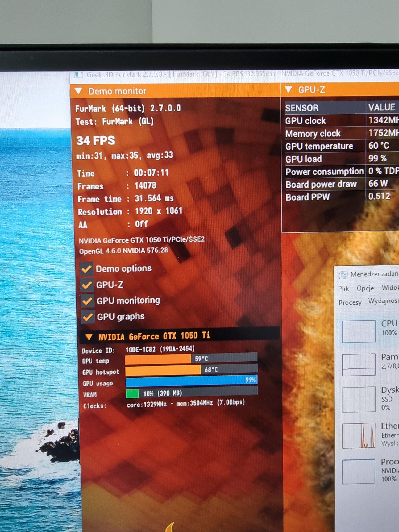Click the Menedżer zadań window icon
Viewport: 399px width, 532px height.
pos(343,275)
